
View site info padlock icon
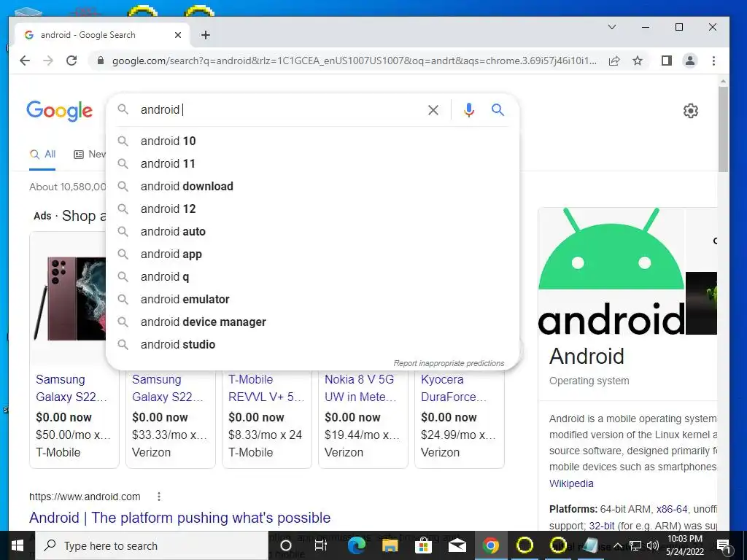[101, 61]
